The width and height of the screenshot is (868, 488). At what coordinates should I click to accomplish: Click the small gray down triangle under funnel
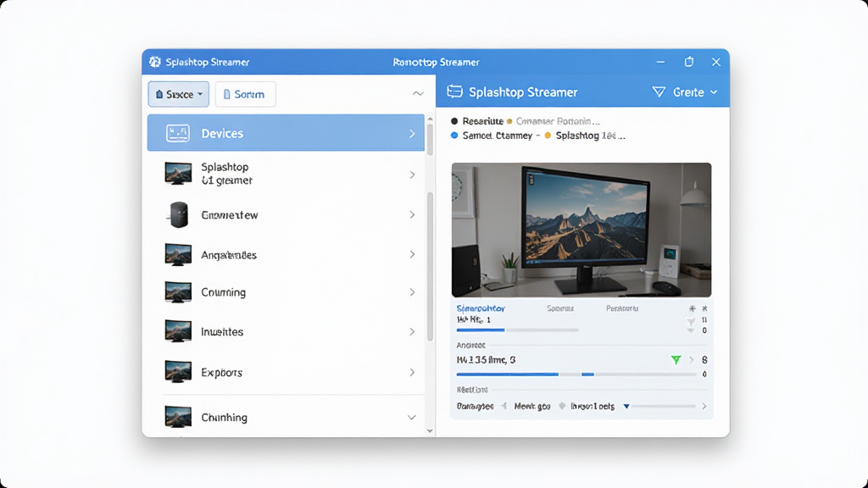pyautogui.click(x=690, y=330)
